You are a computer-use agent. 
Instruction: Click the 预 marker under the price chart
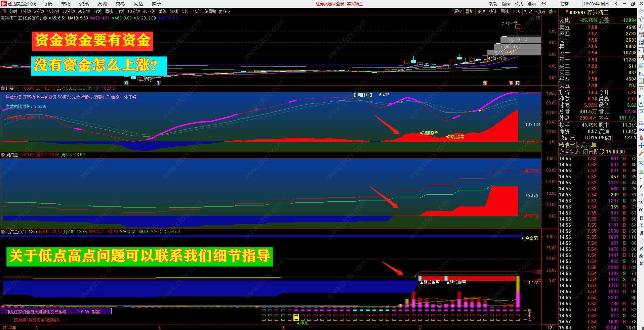pos(485,83)
